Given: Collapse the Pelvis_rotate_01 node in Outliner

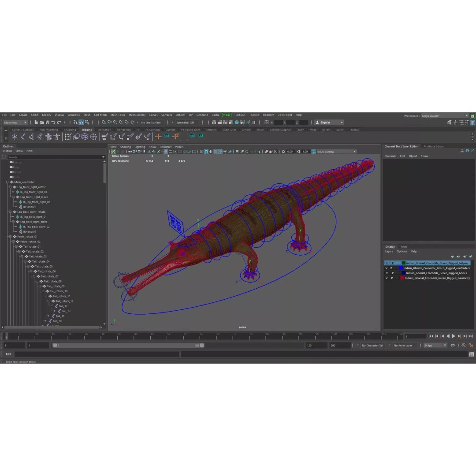Looking at the screenshot, I should (x=10, y=237).
